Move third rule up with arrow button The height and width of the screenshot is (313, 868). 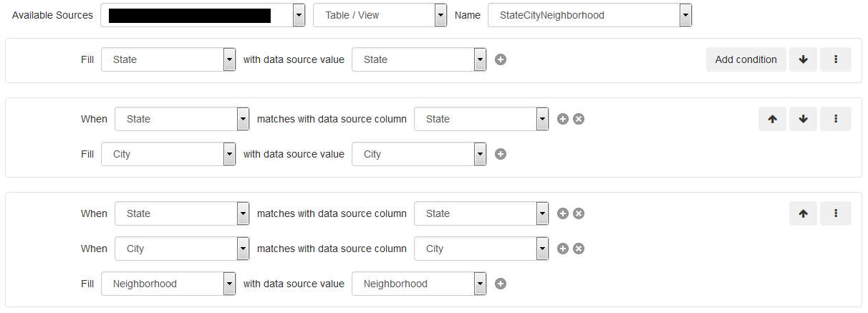[x=803, y=213]
